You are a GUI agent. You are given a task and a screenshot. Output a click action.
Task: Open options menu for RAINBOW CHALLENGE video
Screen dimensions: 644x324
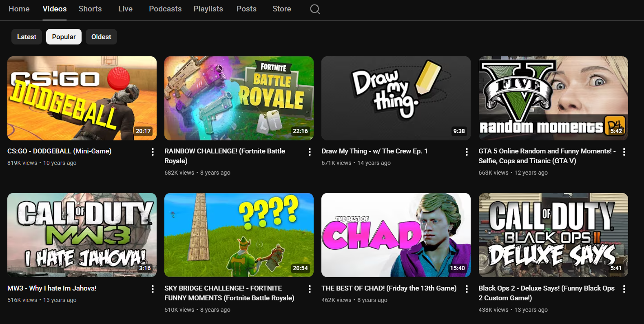pyautogui.click(x=310, y=152)
